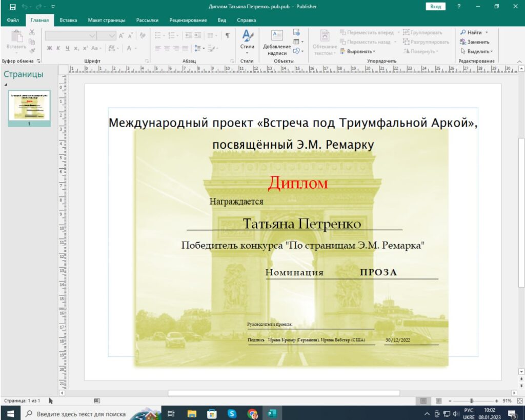Open the Вставка ribbon tab

click(68, 21)
